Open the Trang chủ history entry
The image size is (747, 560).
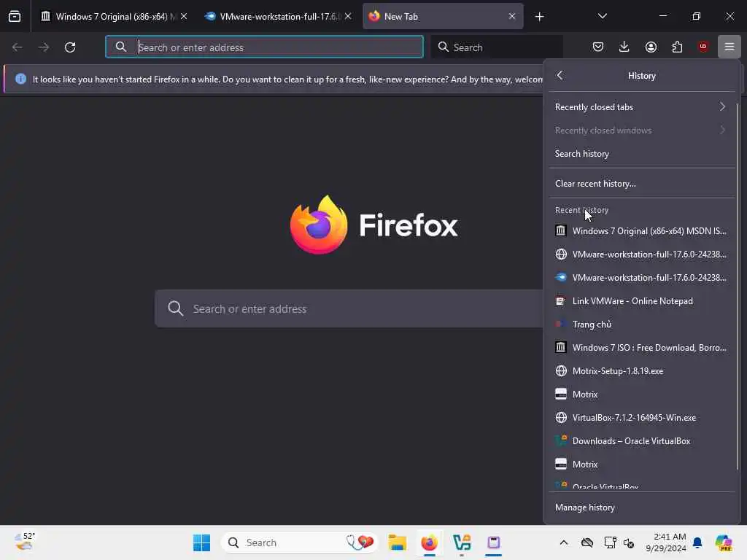(641, 324)
